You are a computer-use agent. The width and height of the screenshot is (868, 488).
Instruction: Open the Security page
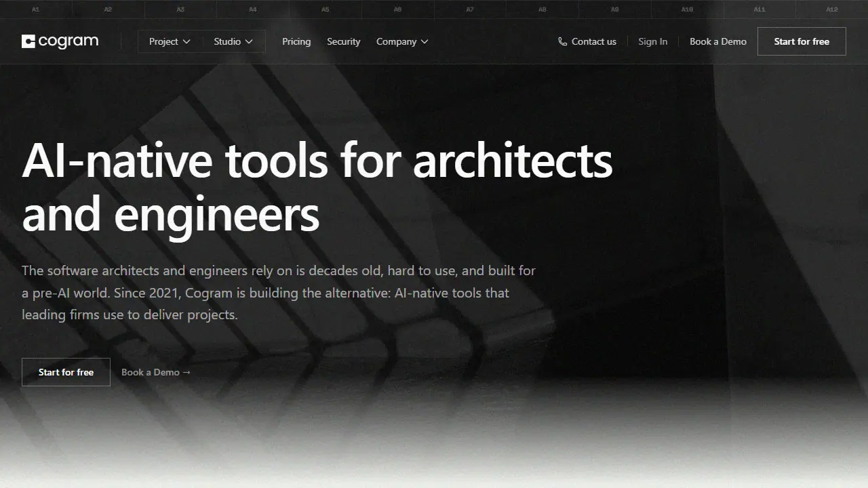pos(343,41)
